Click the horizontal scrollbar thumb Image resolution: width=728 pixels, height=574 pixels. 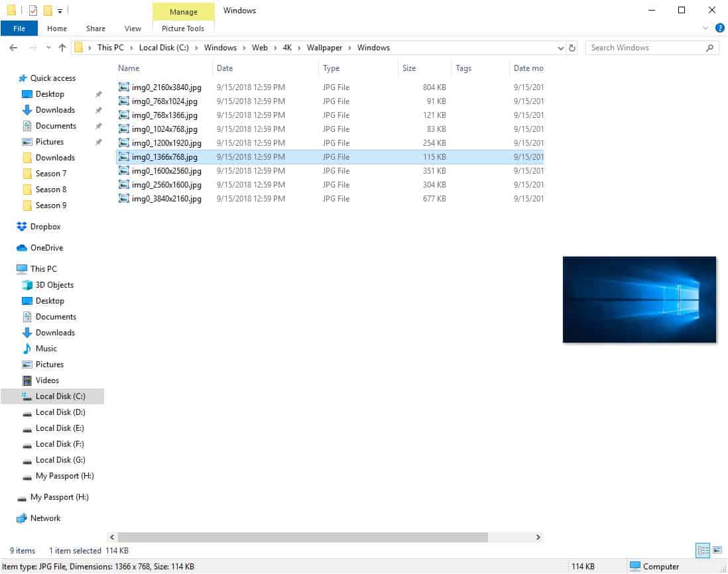pos(303,538)
